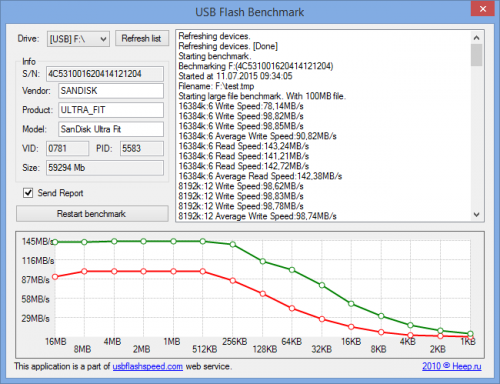Click the Vendor field showing SANDISK

pos(111,91)
